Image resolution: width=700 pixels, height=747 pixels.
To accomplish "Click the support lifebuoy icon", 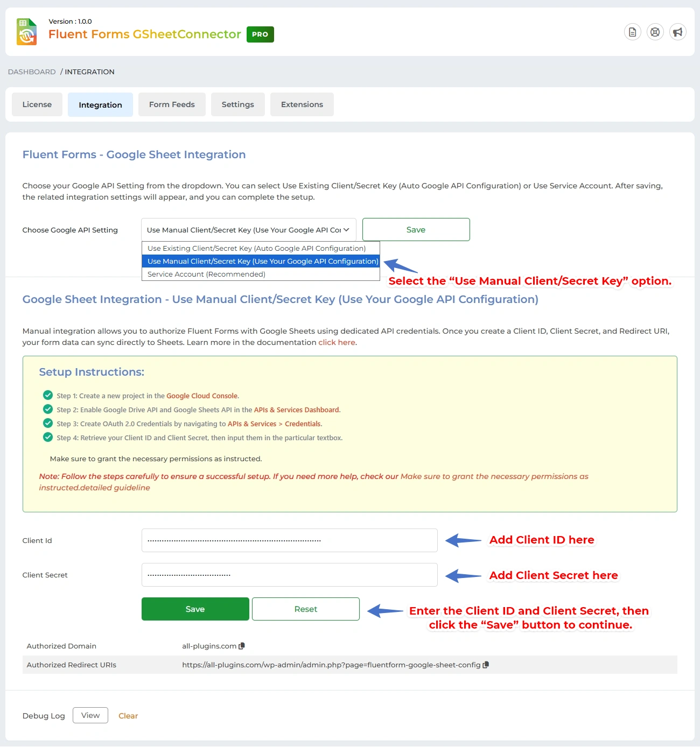I will pyautogui.click(x=655, y=32).
